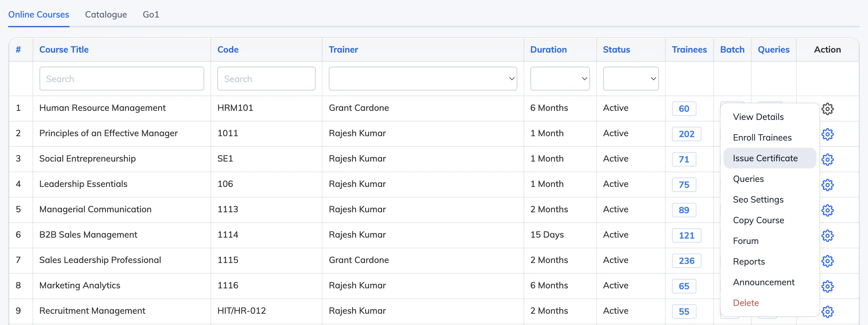This screenshot has height=325, width=868.
Task: Open gear menu for B2B Sales Management
Action: [x=827, y=235]
